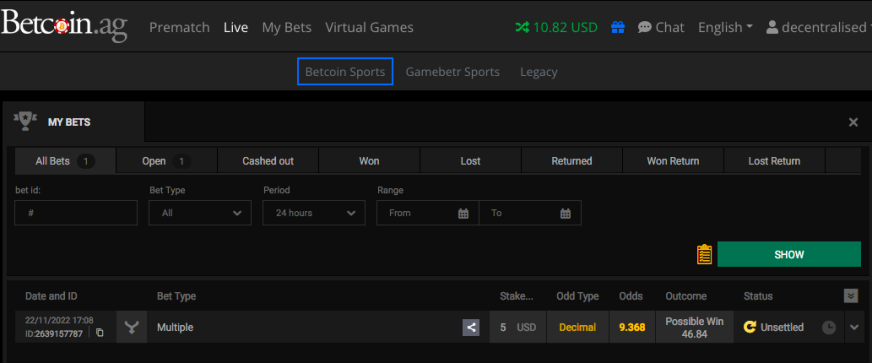This screenshot has height=363, width=872.
Task: Expand all bets with double-chevron icon
Action: tap(851, 296)
